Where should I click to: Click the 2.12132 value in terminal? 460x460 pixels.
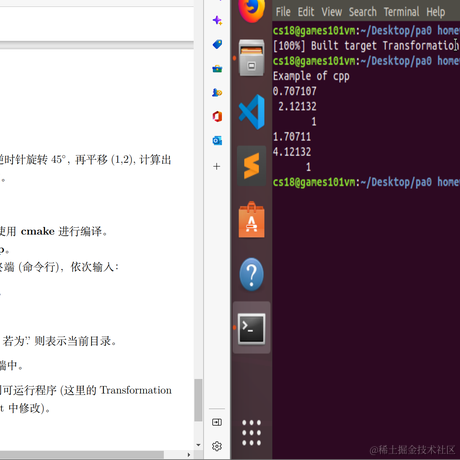(x=297, y=106)
